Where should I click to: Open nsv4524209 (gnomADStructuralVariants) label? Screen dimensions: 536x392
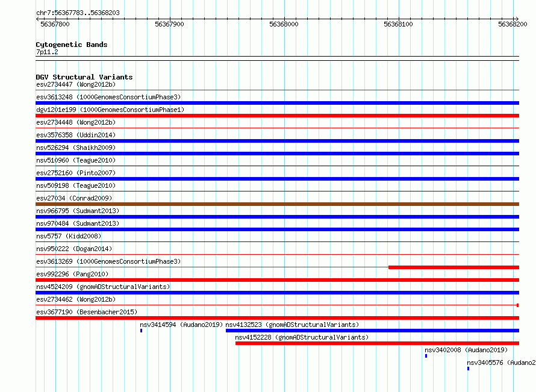tap(103, 287)
